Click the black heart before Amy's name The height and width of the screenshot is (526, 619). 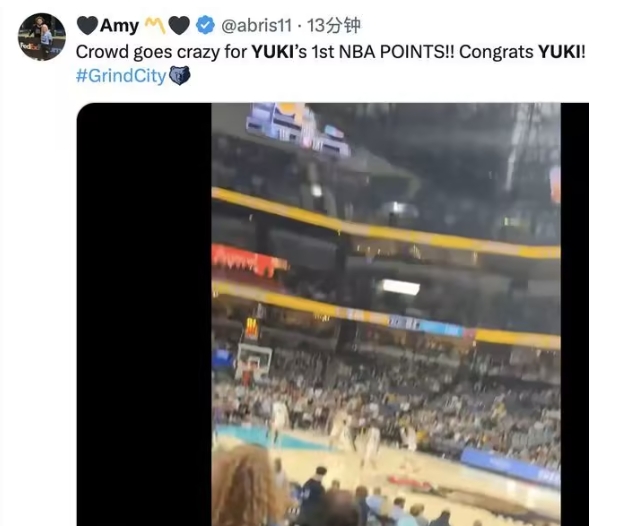coord(87,26)
